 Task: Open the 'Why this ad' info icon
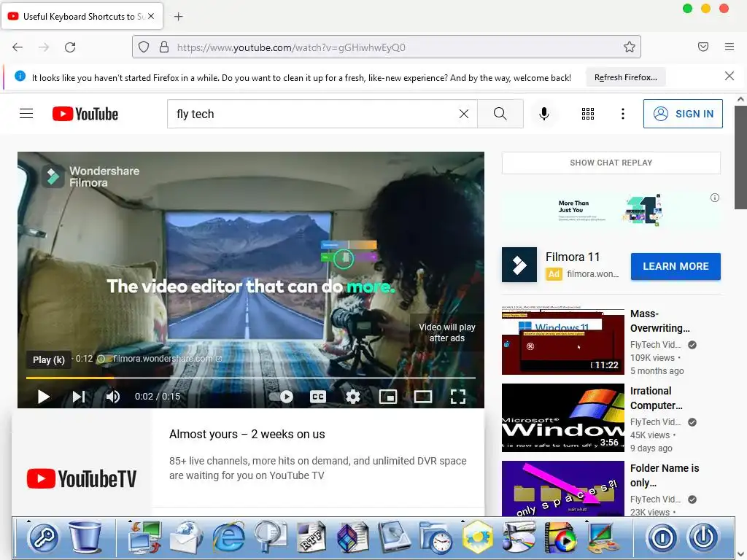click(x=715, y=198)
